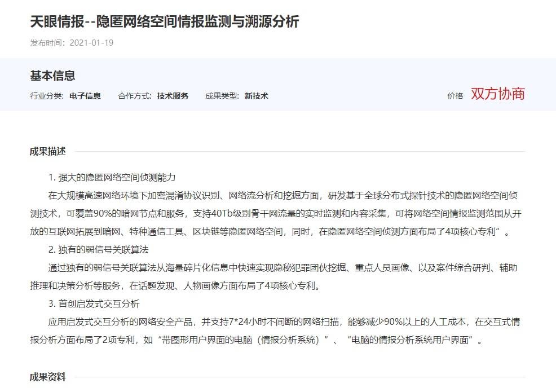Image resolution: width=556 pixels, height=392 pixels.
Task: Click the red 双方协商 price text
Action: click(x=498, y=94)
